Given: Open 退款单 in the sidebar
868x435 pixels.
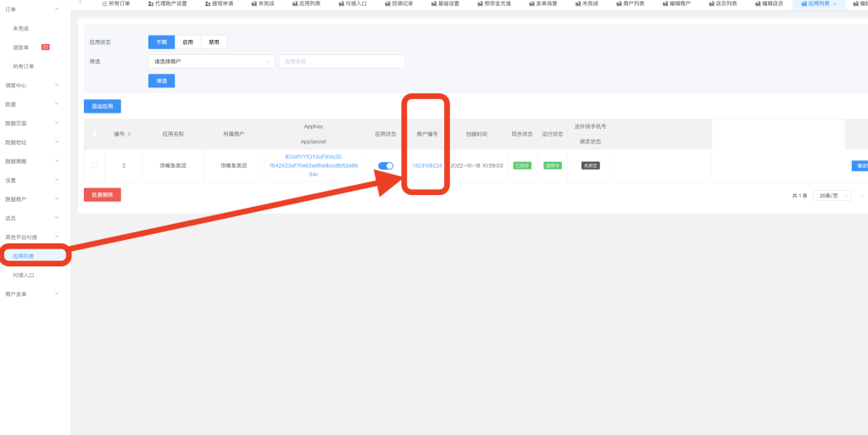Looking at the screenshot, I should (x=23, y=47).
